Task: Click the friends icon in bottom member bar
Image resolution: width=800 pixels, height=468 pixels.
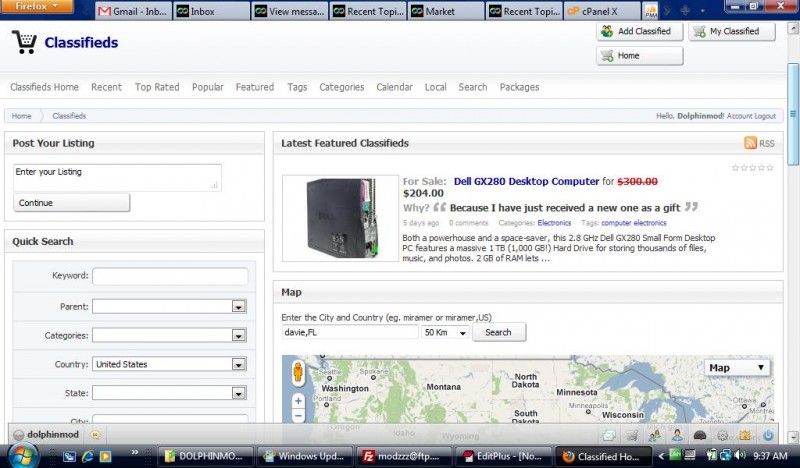Action: (x=655, y=435)
